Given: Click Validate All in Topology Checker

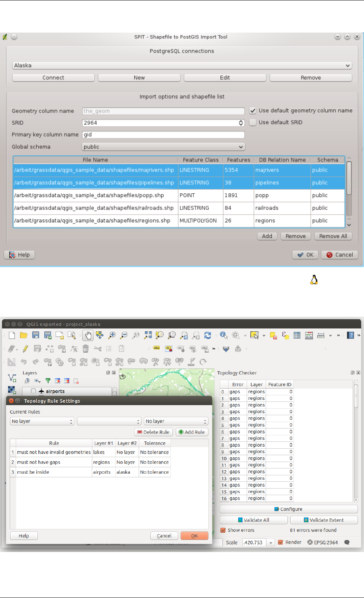Looking at the screenshot, I should [x=254, y=520].
